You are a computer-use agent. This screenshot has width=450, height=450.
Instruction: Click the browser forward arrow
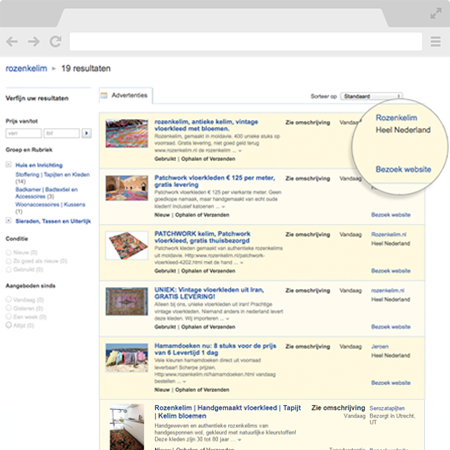(34, 42)
